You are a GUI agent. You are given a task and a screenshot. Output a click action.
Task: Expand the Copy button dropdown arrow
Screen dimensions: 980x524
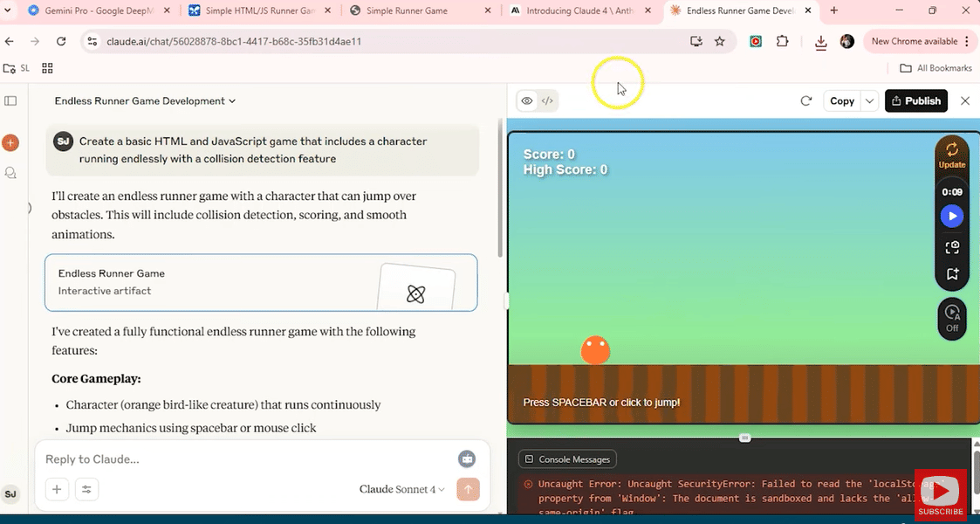(869, 101)
